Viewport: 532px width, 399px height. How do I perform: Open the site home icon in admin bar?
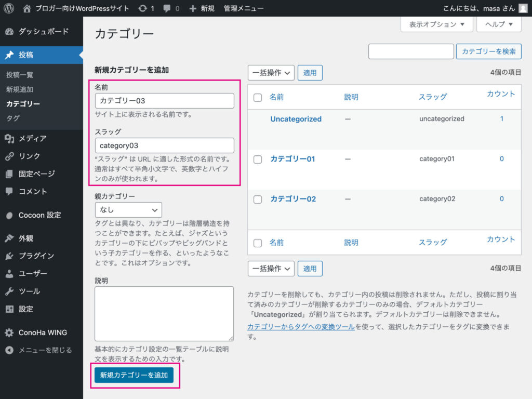[27, 8]
